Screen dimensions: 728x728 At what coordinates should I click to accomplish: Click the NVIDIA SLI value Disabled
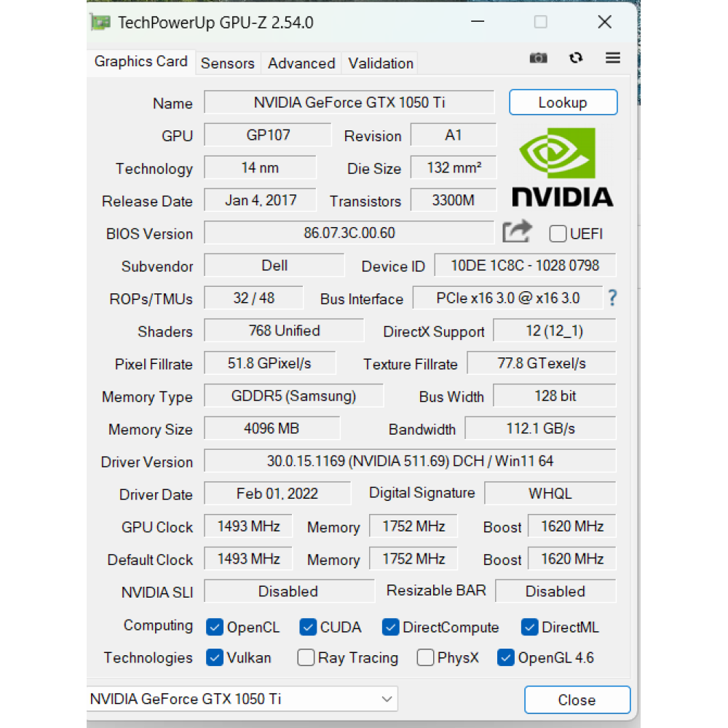tap(289, 591)
